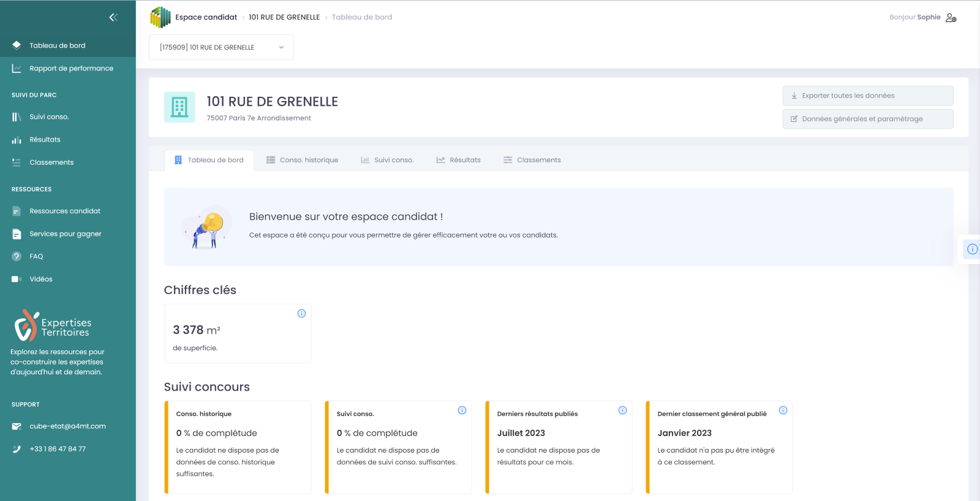Click Données générales et paramétrage button

pos(868,119)
